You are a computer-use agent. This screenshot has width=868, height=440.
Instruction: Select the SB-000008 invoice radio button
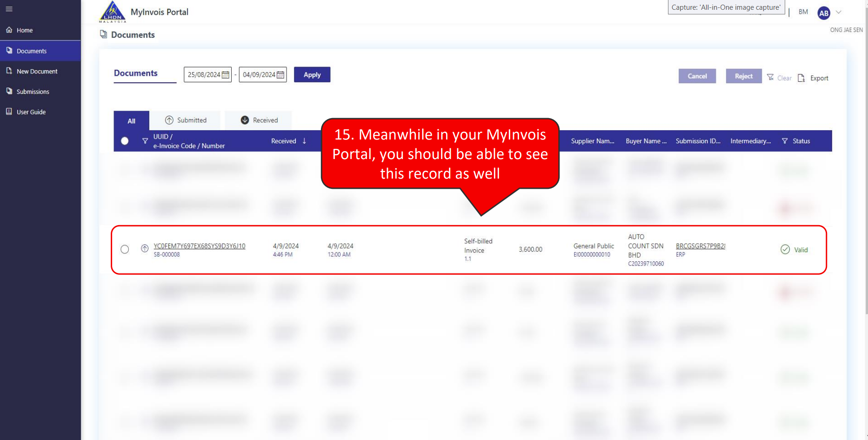pos(125,249)
